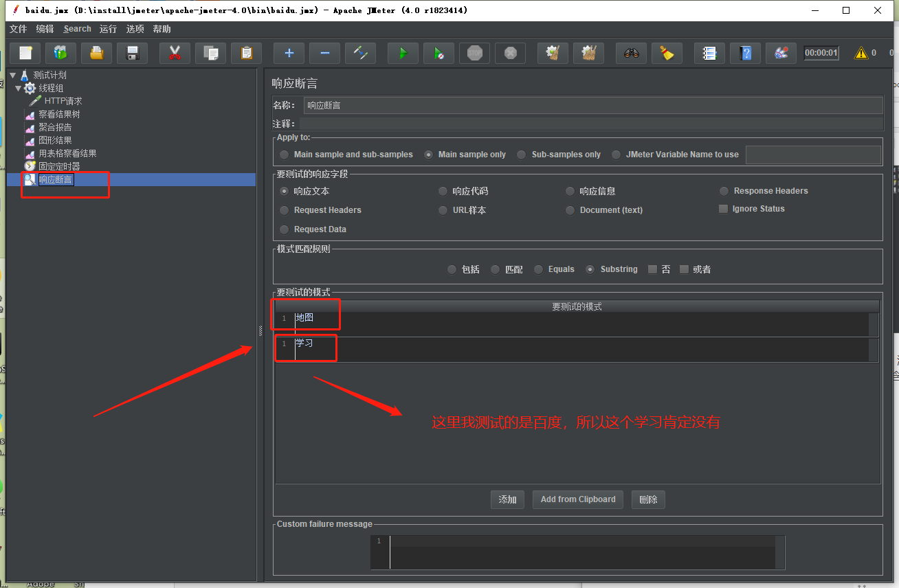Click the Shutdown test icon
This screenshot has width=899, height=588.
coord(511,53)
